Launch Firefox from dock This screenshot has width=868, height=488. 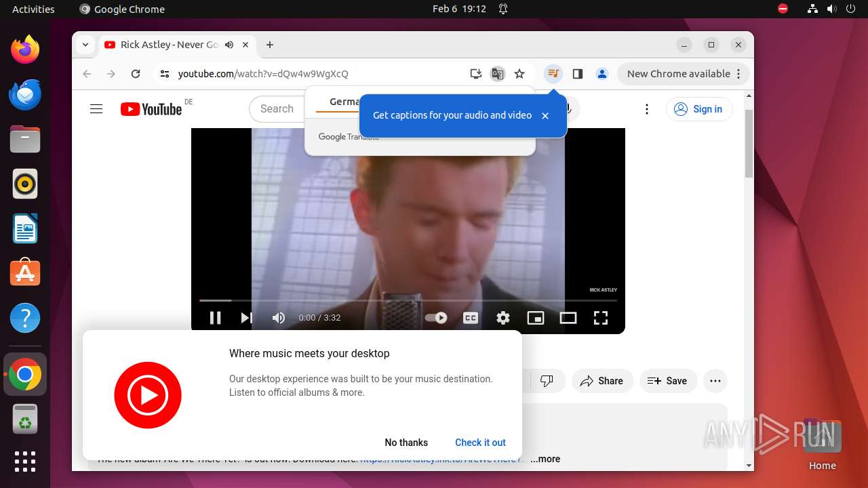25,49
